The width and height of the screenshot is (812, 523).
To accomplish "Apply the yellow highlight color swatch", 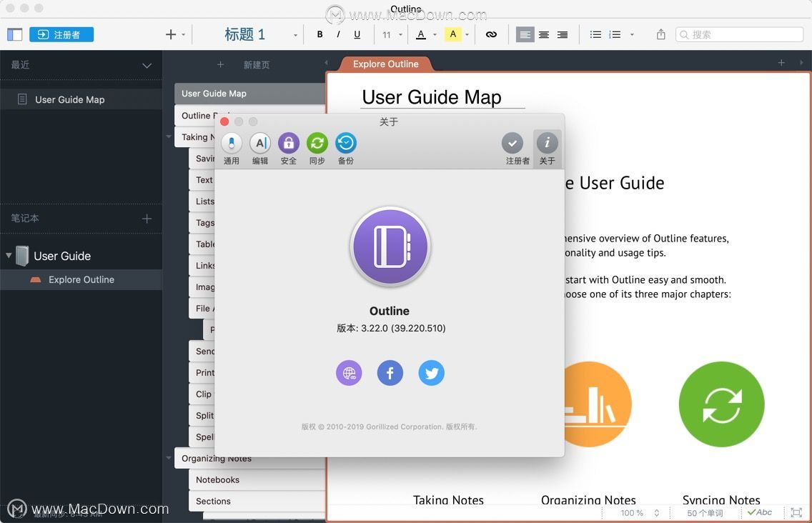I will coord(452,35).
